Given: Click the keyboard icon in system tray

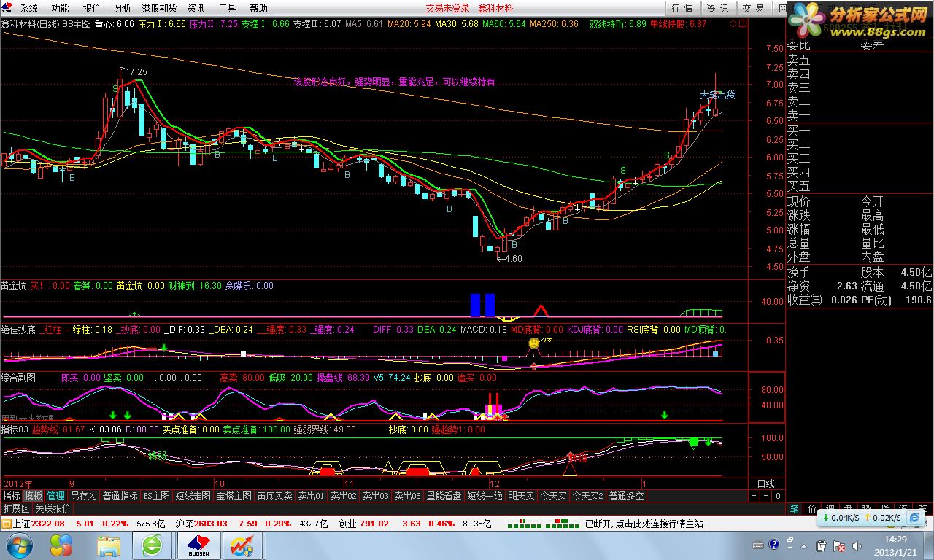Looking at the screenshot, I should [x=758, y=545].
